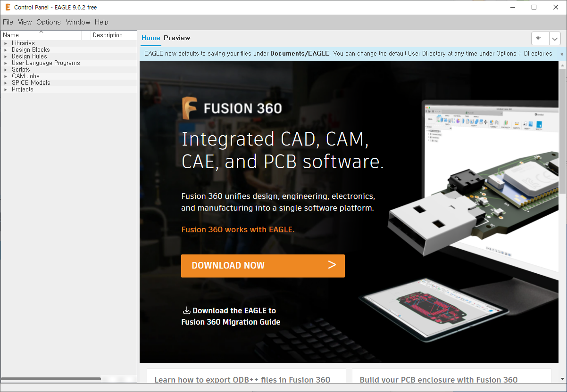Screen dimensions: 567x392
Task: Click the Fusion 360 logo
Action: pos(232,108)
